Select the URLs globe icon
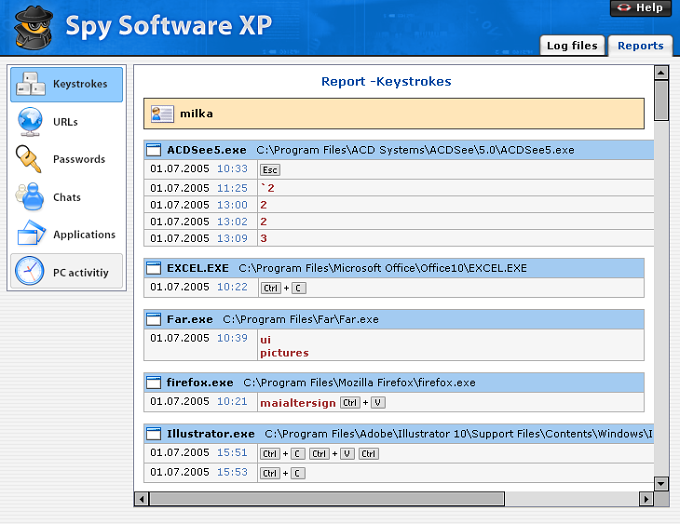 click(x=30, y=122)
